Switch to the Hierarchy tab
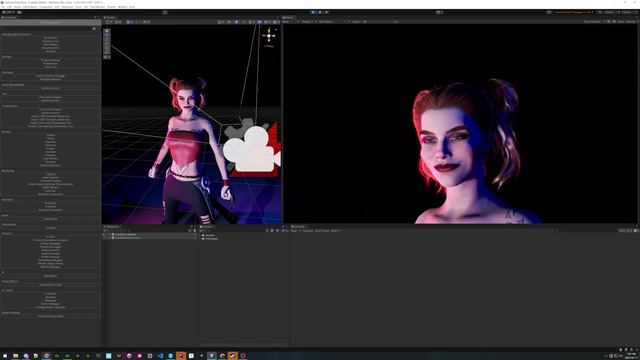The height and width of the screenshot is (360, 640). tap(112, 227)
